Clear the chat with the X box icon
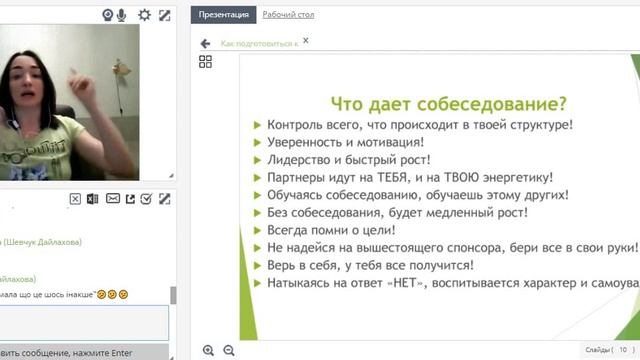 pyautogui.click(x=75, y=199)
